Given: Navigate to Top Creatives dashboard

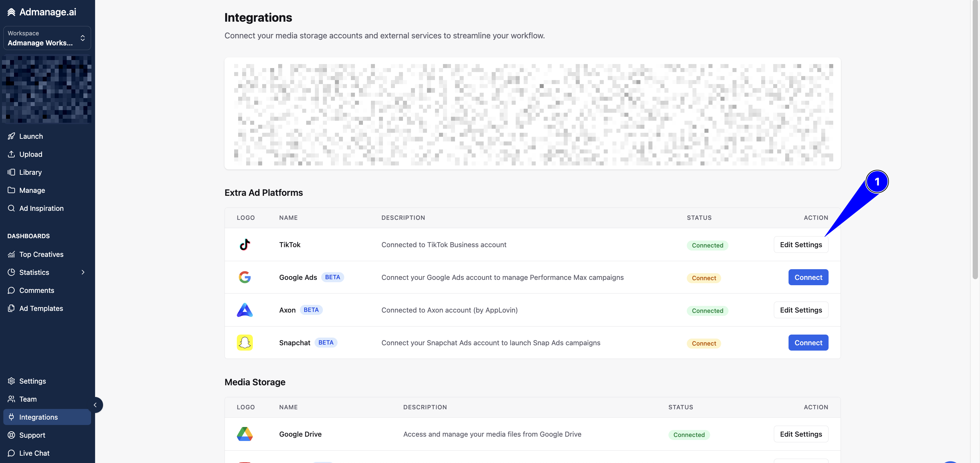Looking at the screenshot, I should coord(47,254).
